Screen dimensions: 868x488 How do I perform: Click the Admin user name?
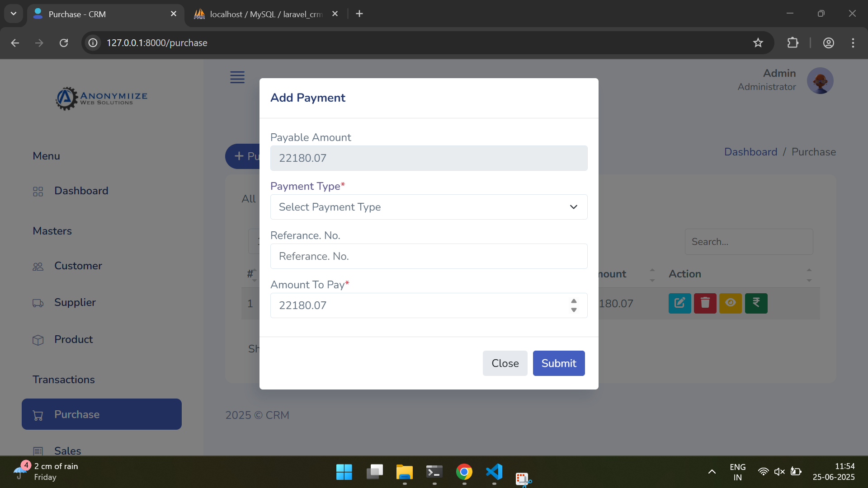pos(779,73)
